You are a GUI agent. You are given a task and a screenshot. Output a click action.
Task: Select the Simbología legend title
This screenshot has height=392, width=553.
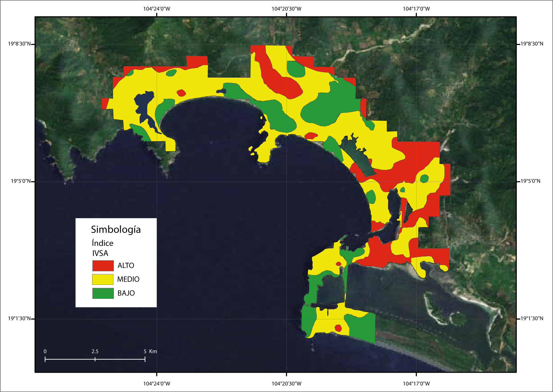coord(116,229)
